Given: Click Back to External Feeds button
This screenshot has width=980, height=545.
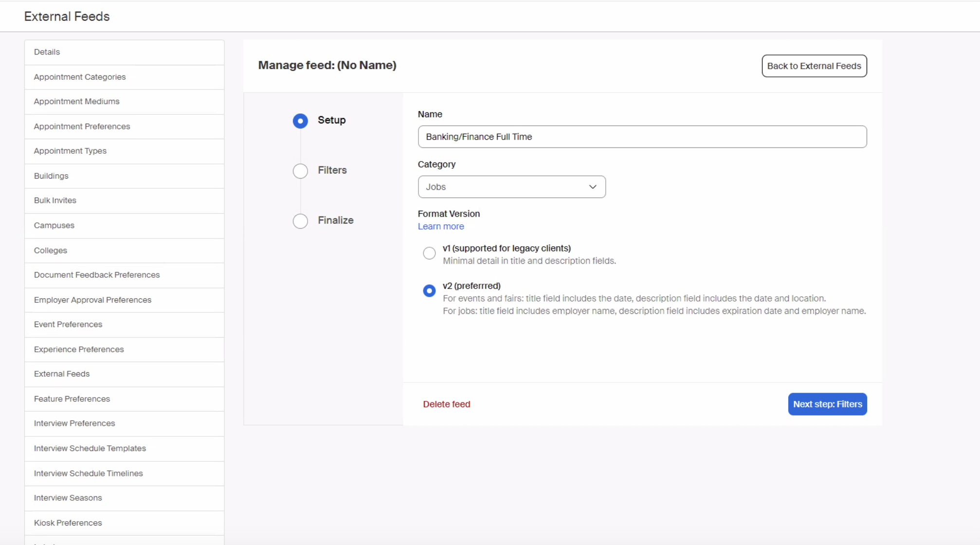Looking at the screenshot, I should [814, 66].
